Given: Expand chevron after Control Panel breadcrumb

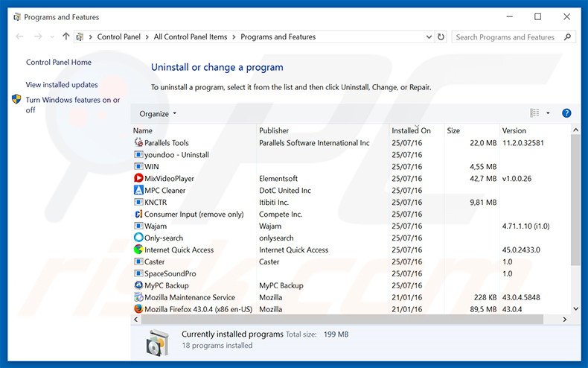Looking at the screenshot, I should click(x=147, y=37).
